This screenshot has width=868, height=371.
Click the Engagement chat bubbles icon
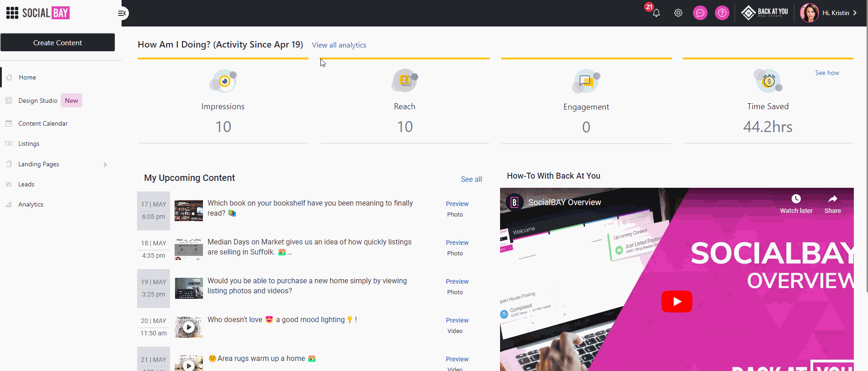[x=586, y=81]
